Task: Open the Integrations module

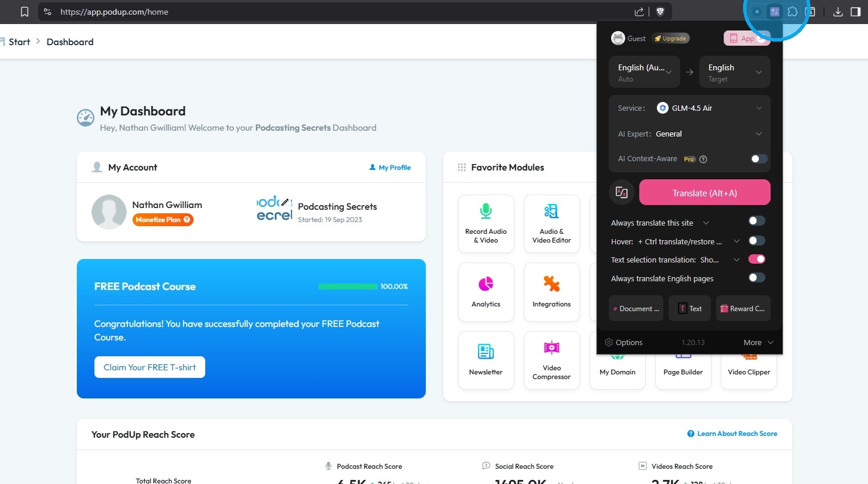Action: [551, 292]
